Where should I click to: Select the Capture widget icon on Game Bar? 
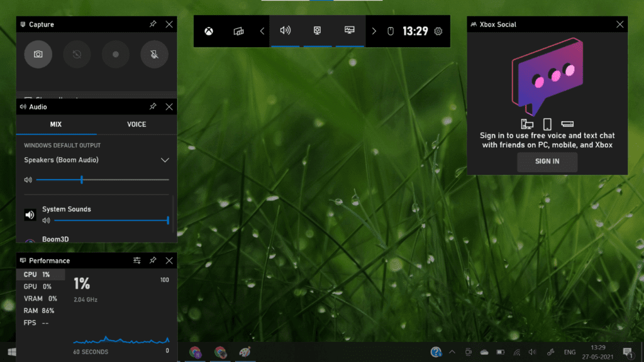click(x=318, y=31)
